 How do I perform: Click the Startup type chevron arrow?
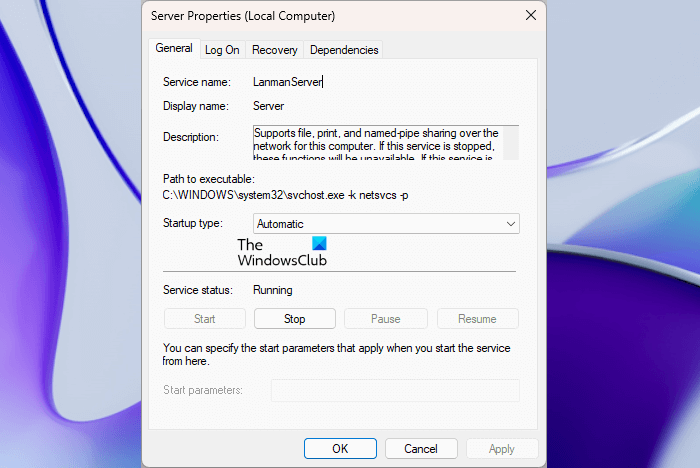[x=510, y=224]
